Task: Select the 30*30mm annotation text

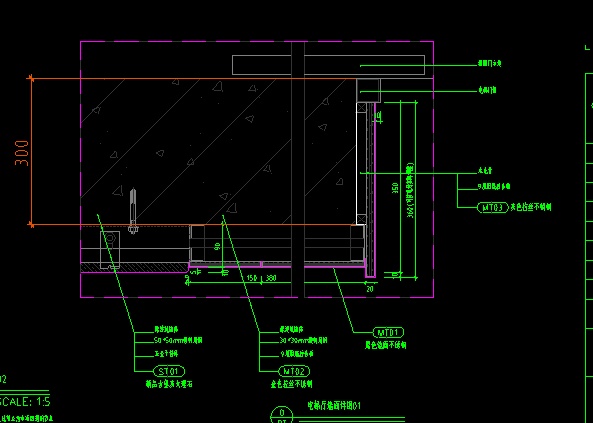Action: 303,340
